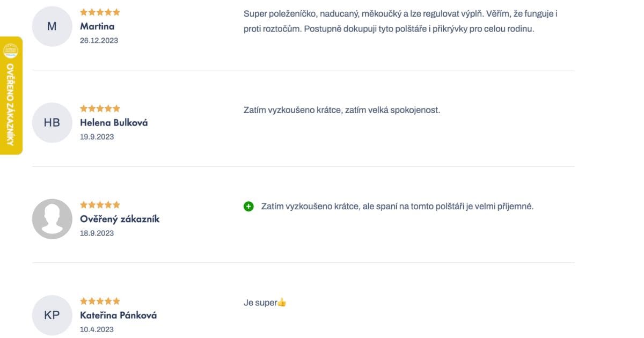The image size is (644, 338).
Task: Click the KP avatar for Kateřina Pánková
Action: click(52, 315)
